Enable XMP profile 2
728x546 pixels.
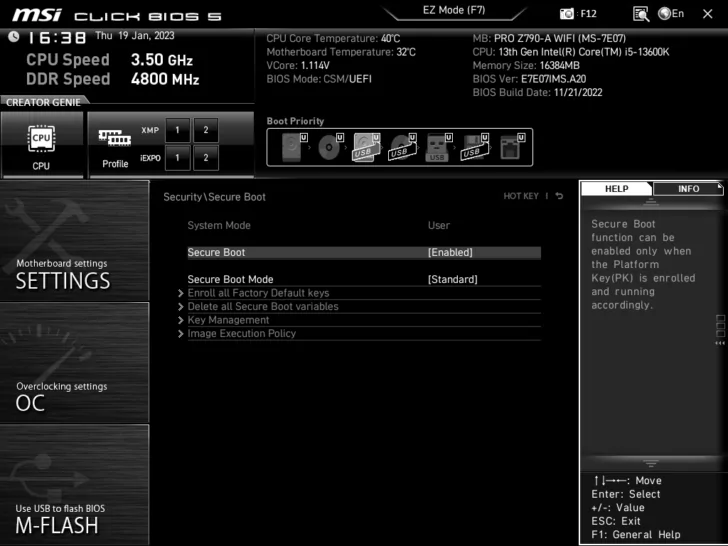pyautogui.click(x=206, y=130)
